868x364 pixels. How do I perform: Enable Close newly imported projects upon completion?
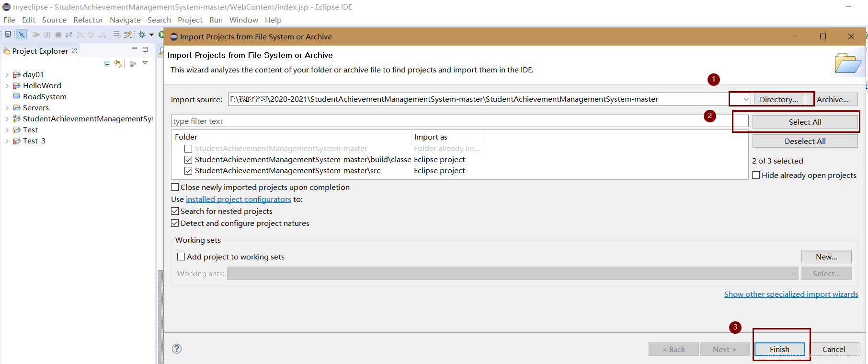pyautogui.click(x=175, y=187)
